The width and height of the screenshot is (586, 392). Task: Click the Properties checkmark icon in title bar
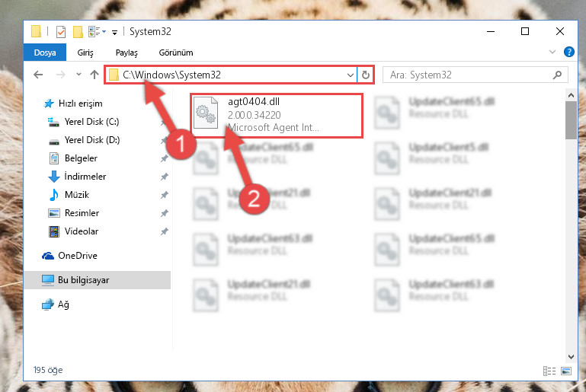click(61, 32)
